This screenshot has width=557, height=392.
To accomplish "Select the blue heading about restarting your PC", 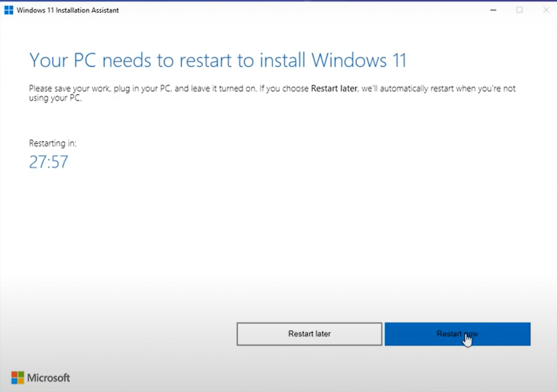I will tap(218, 60).
